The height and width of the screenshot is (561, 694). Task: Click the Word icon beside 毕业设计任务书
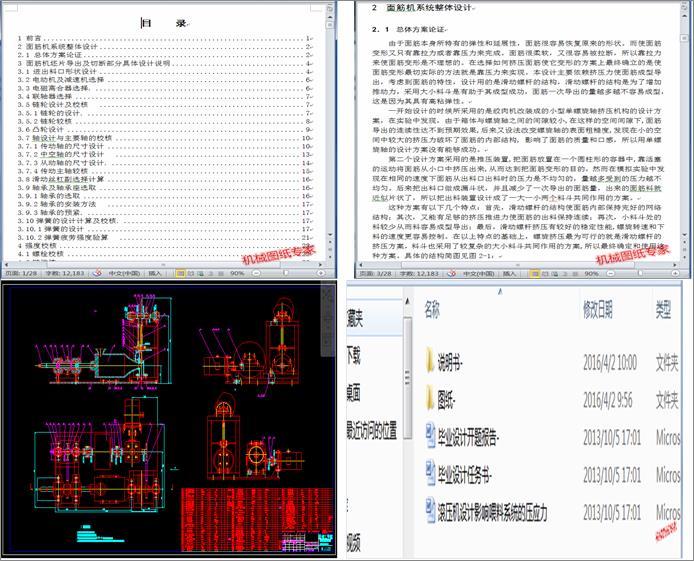(x=430, y=473)
